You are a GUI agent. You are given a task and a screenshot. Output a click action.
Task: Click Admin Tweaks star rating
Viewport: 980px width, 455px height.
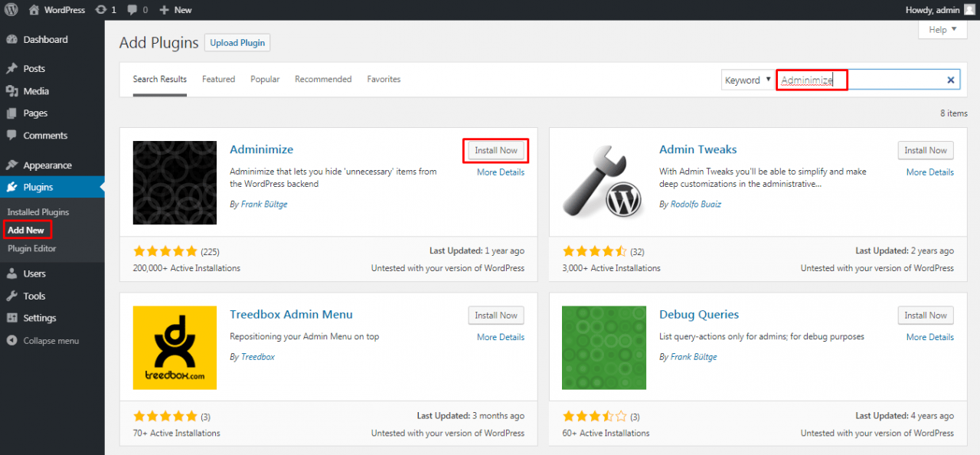tap(595, 251)
